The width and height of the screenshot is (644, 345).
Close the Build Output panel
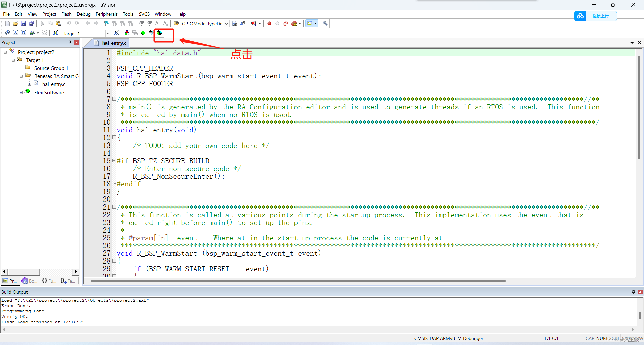[640, 292]
